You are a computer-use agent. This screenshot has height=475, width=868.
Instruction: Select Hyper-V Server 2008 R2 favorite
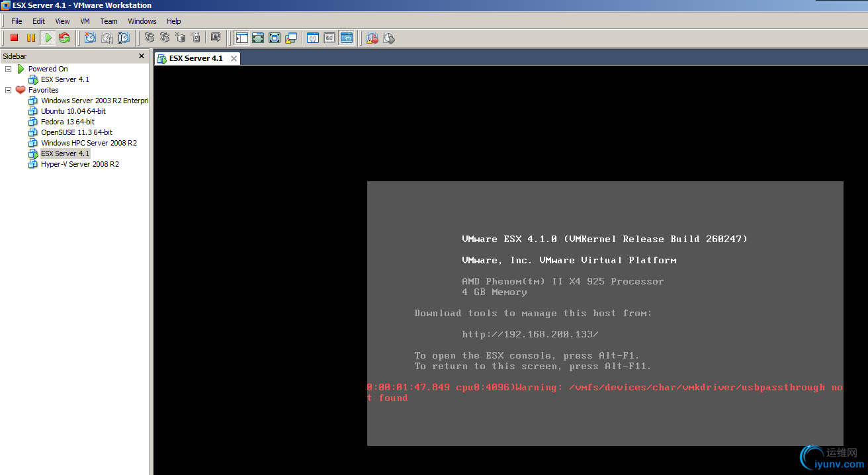click(x=79, y=164)
